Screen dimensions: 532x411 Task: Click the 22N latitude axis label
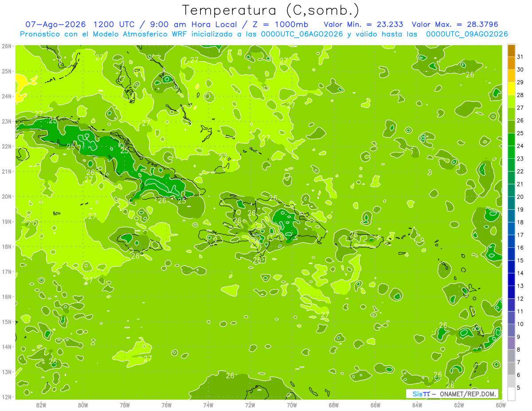pyautogui.click(x=7, y=146)
